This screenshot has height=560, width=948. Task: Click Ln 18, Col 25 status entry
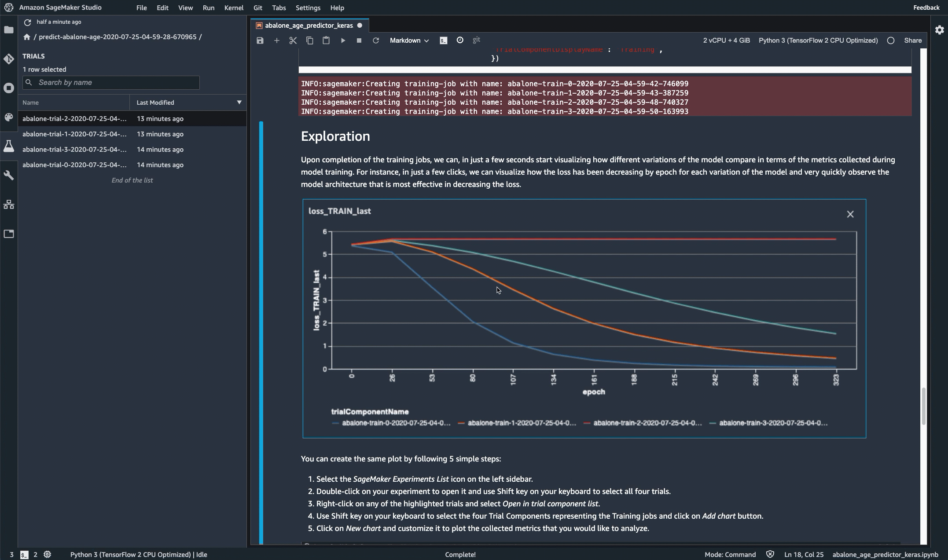point(804,555)
